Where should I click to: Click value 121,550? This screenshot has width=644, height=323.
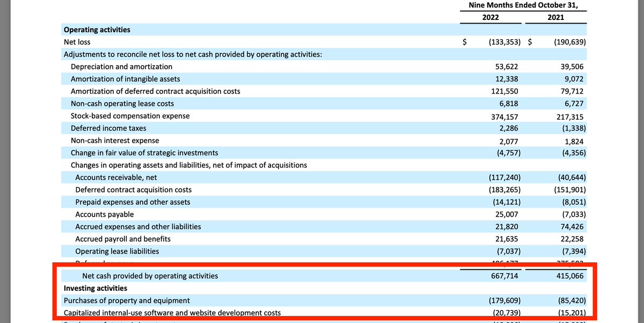pos(504,91)
